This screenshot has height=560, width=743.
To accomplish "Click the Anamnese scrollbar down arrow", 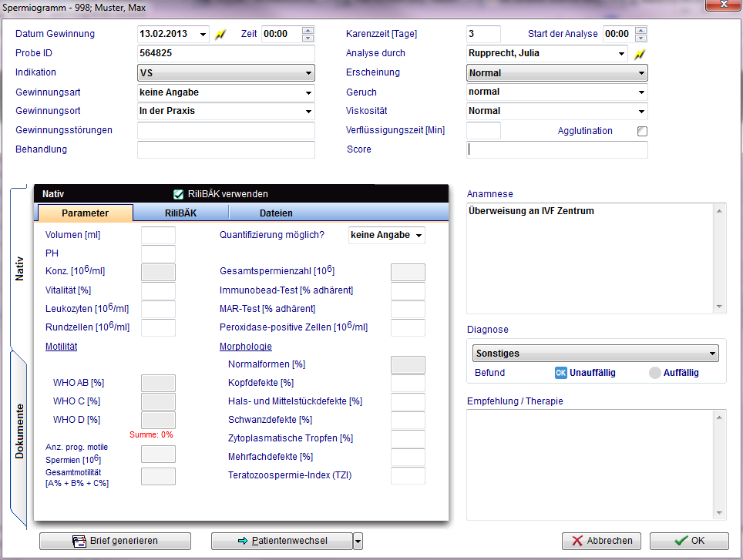I will (719, 307).
